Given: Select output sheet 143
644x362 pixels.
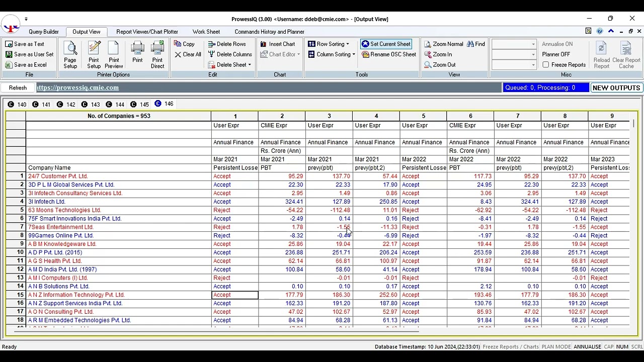Looking at the screenshot, I should (x=91, y=105).
